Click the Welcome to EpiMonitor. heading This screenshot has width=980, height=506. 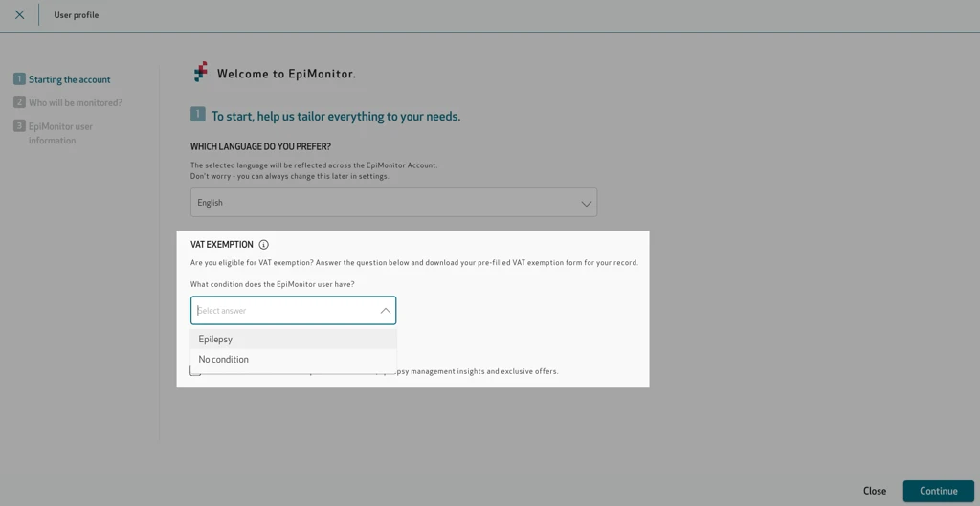[x=286, y=74]
